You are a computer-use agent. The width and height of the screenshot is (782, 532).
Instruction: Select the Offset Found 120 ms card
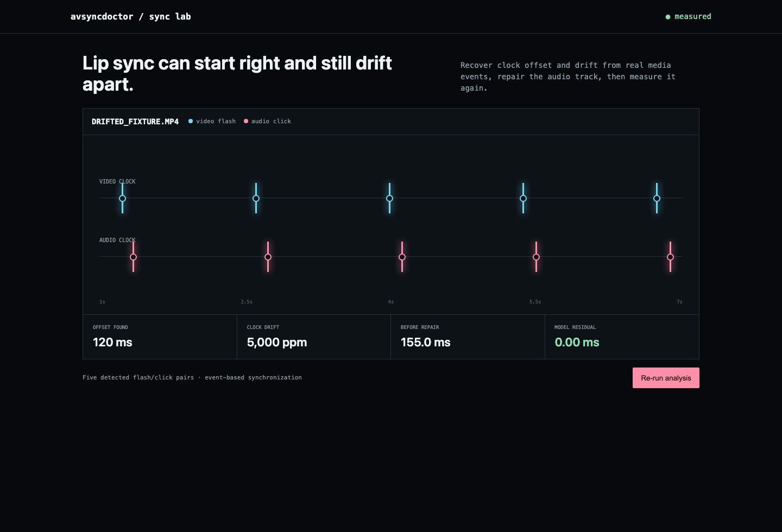[160, 337]
